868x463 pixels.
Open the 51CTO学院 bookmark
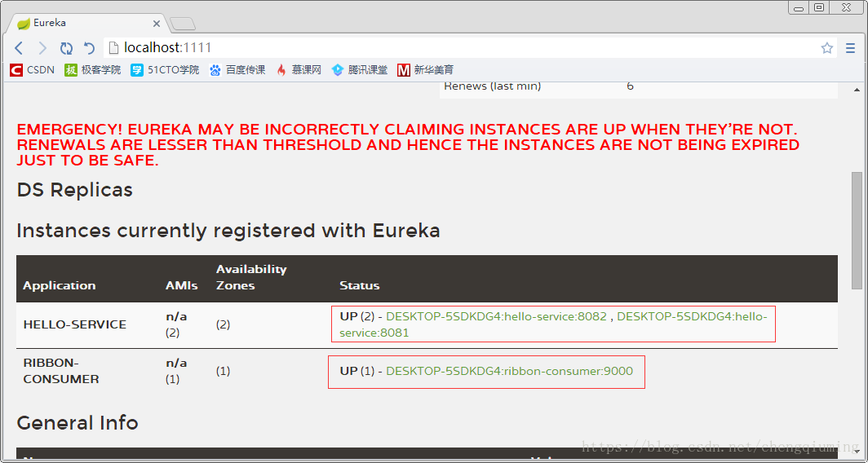point(165,70)
